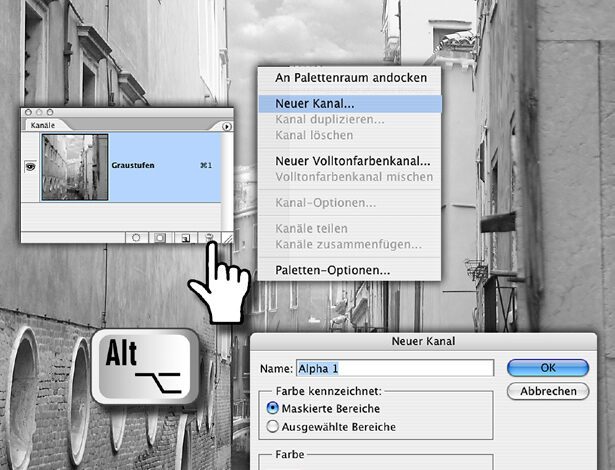Choose Volltonfarbenkanal mischen entry

tap(350, 177)
